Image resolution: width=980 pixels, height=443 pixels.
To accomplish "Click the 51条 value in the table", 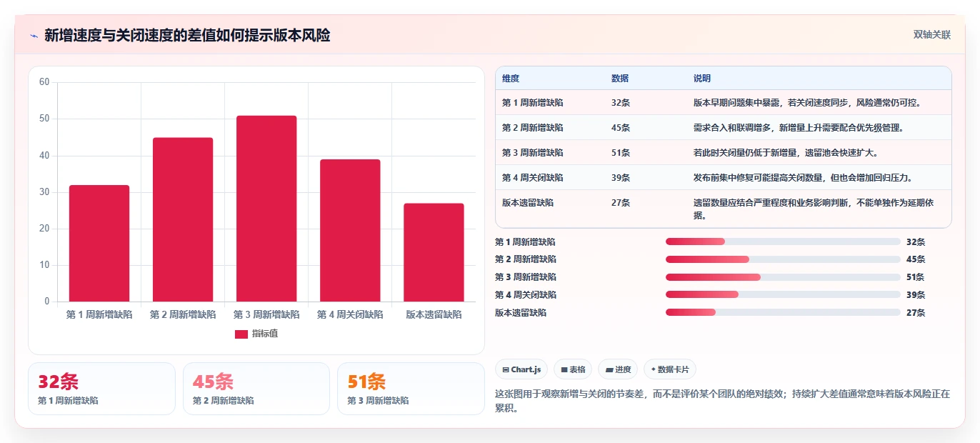I will tap(621, 153).
